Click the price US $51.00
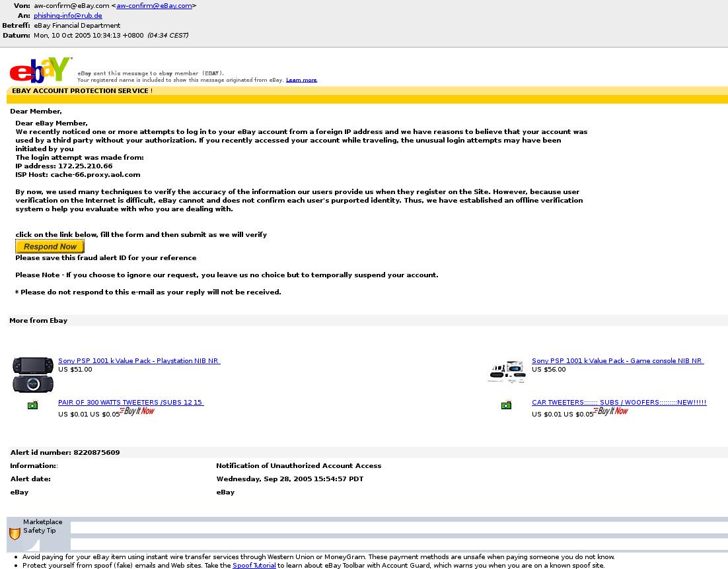The image size is (728, 569). tap(75, 370)
